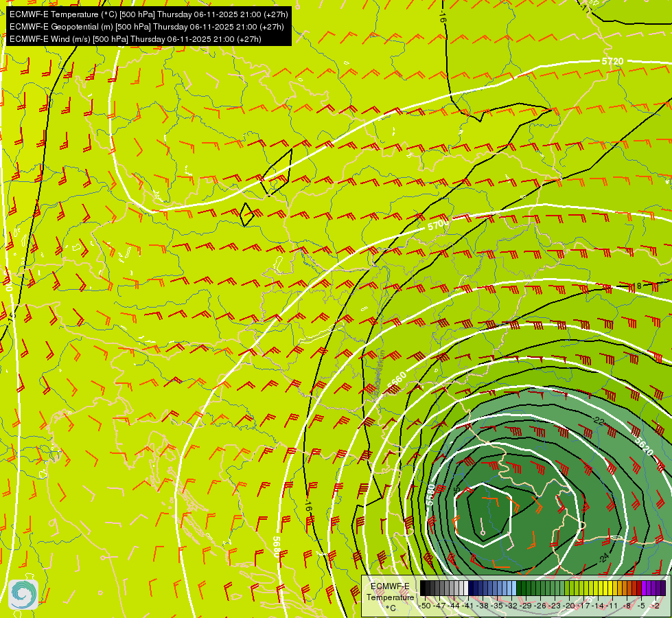Click the -29 tick value in the legend
This screenshot has width=672, height=618.
(x=525, y=606)
